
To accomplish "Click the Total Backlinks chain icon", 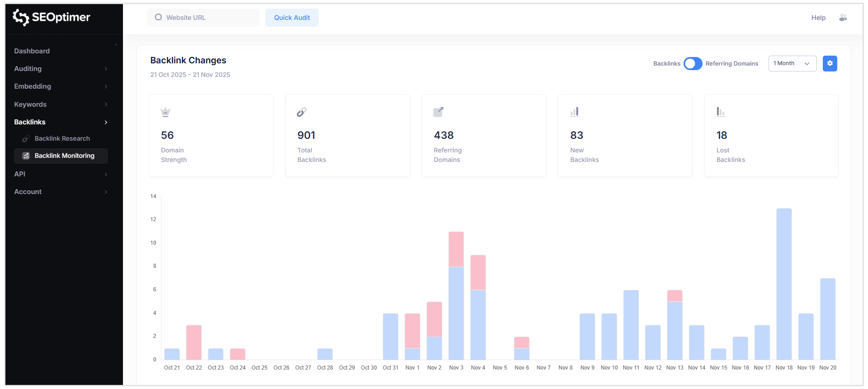I will [x=302, y=112].
